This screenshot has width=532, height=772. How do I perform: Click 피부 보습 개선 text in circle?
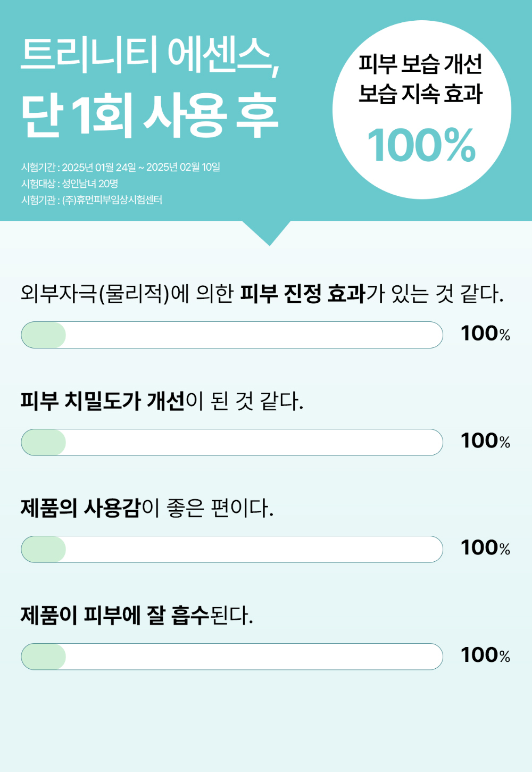(420, 64)
